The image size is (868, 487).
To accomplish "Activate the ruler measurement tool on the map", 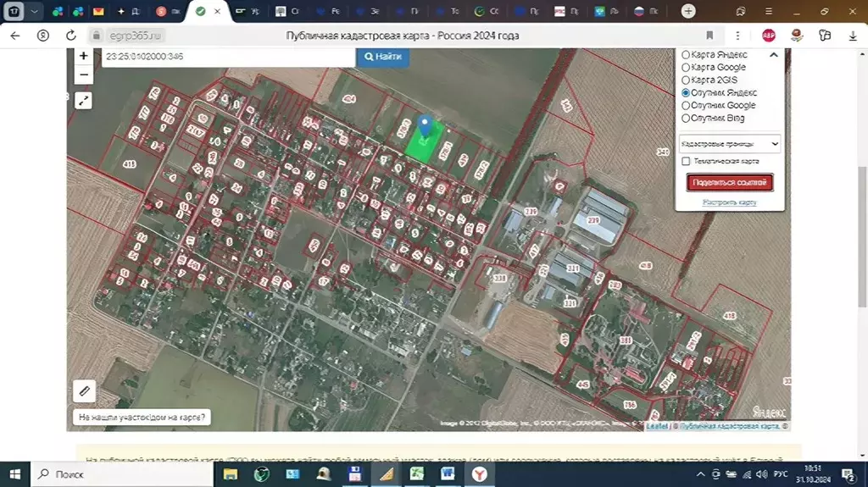I will coord(84,391).
